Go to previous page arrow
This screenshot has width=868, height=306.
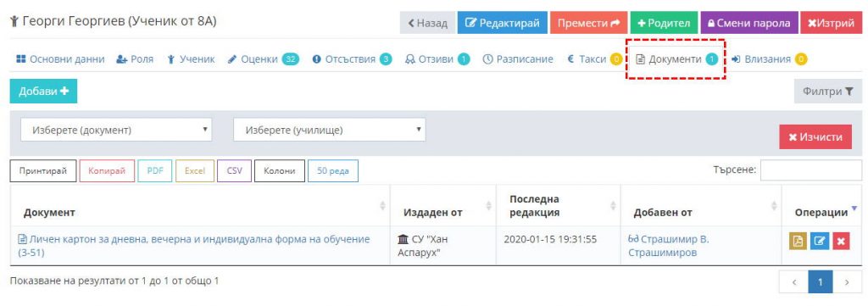tap(793, 281)
